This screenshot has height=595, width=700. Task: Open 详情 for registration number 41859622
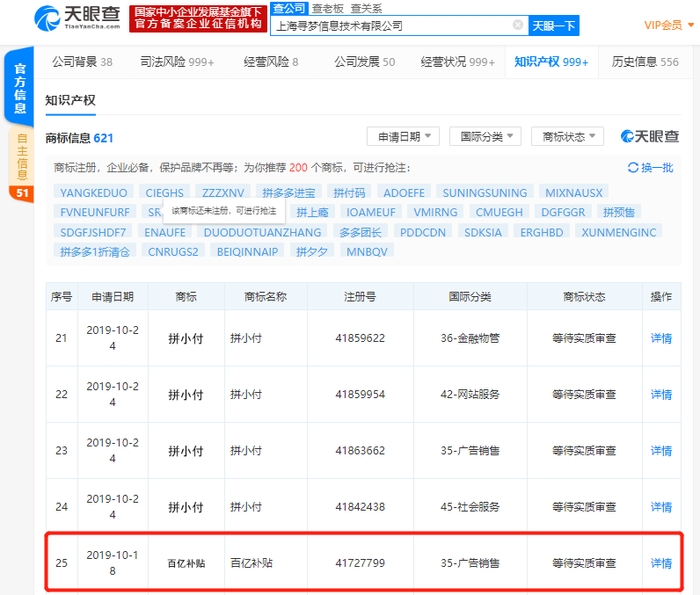(660, 337)
